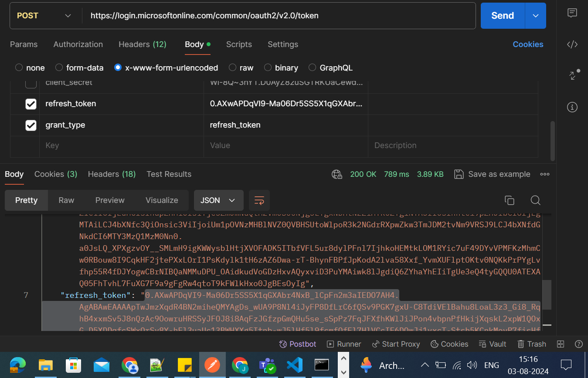Click the request URL field

click(x=279, y=16)
